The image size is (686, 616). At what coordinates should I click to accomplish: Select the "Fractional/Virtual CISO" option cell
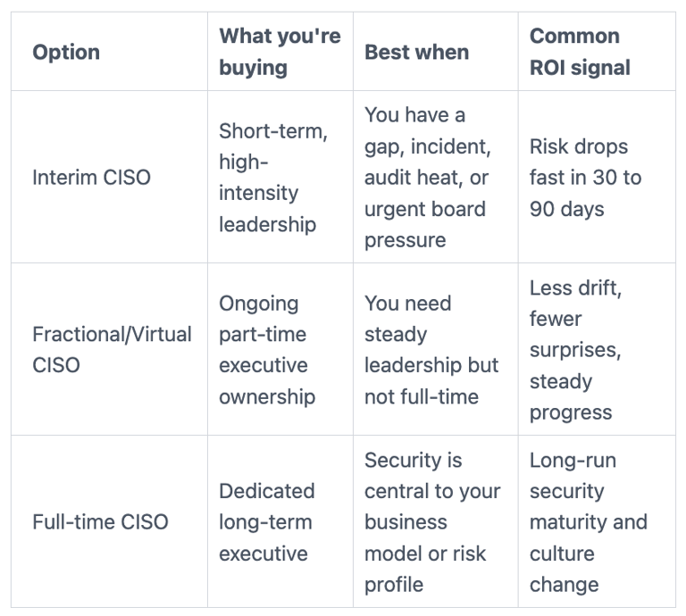pos(112,349)
